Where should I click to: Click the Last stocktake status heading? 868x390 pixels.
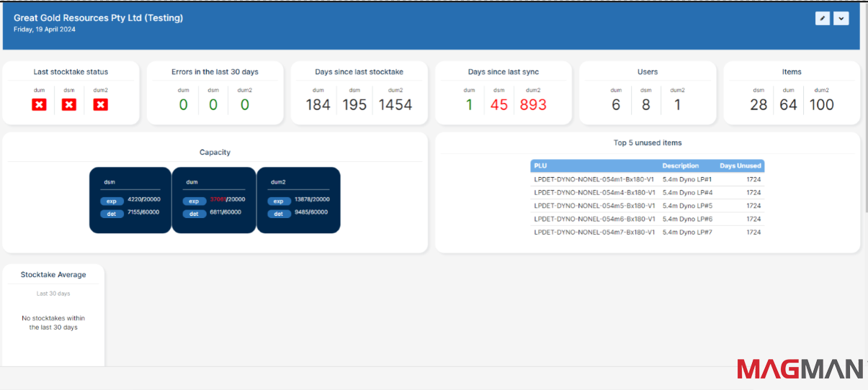pos(71,72)
